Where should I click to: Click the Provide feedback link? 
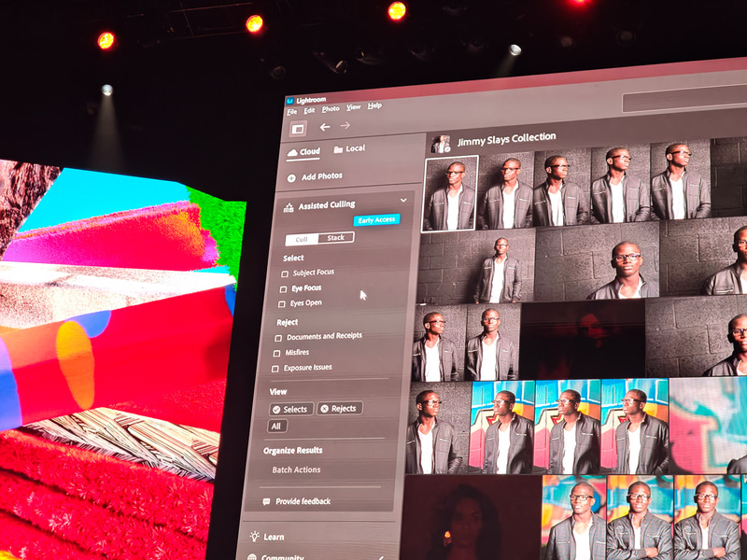303,501
